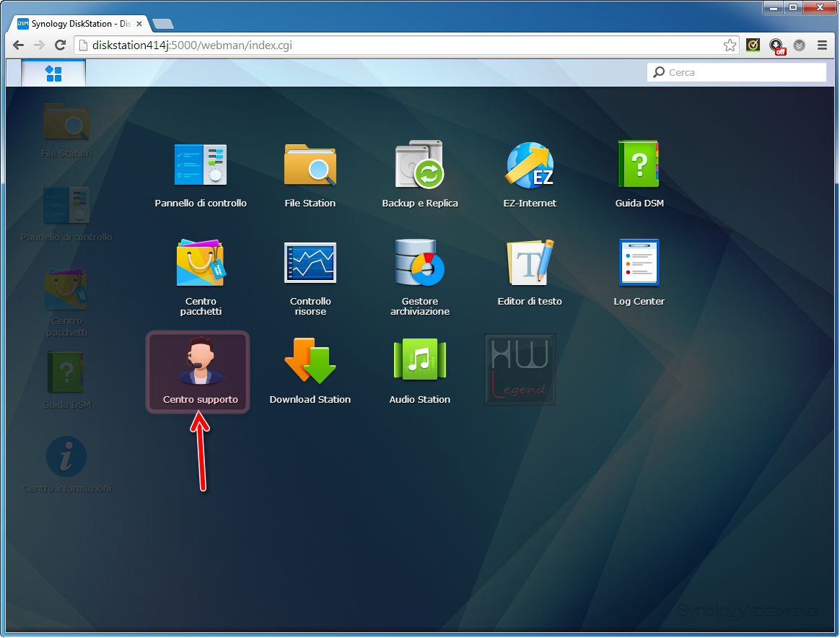Click the extension icon showing off badge
Viewport: 840px width, 638px height.
(776, 46)
